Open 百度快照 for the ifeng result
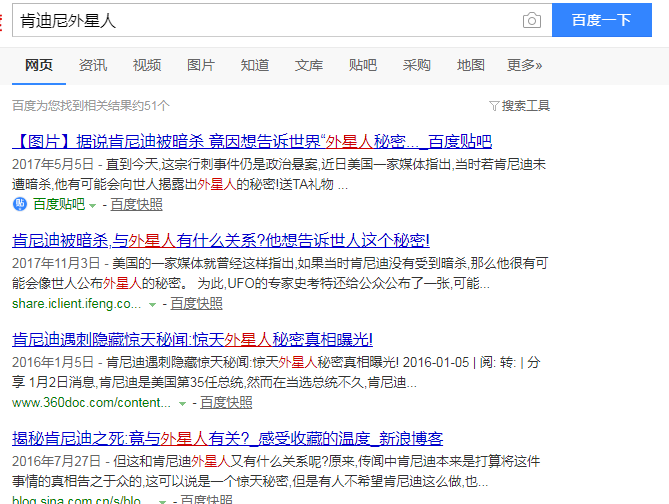Screen dimensions: 669x504 pos(196,303)
